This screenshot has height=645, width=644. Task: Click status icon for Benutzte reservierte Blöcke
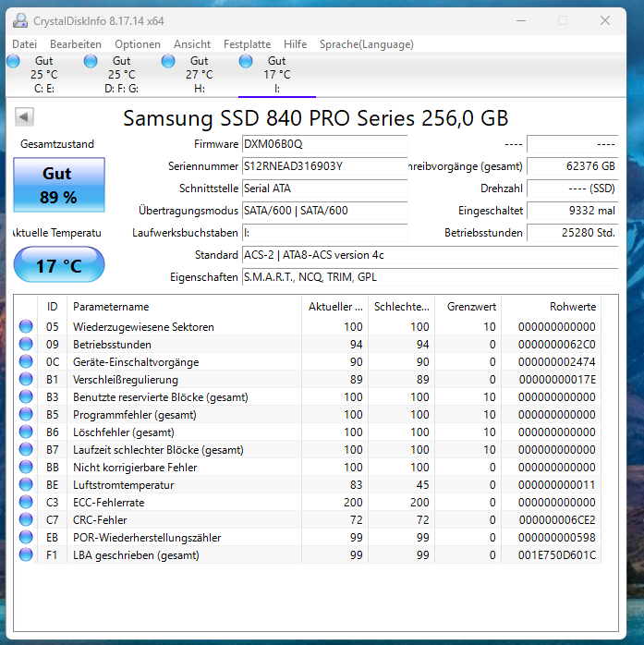pos(26,396)
